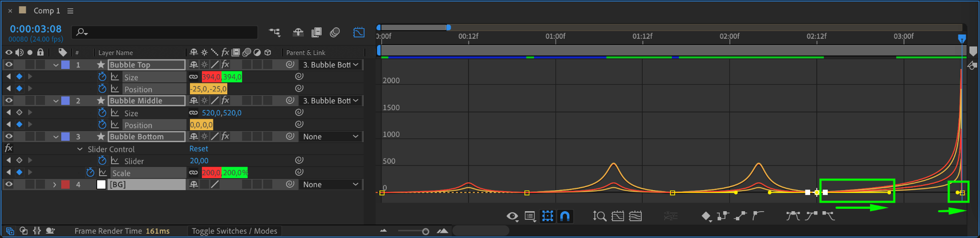Toggle stopwatch for Bubble Top Position
Screen dimensions: 980x238
[x=102, y=89]
